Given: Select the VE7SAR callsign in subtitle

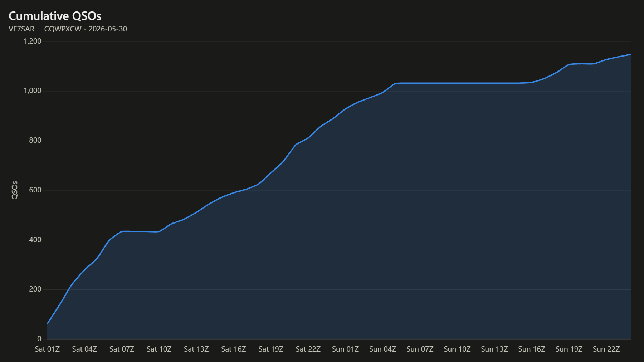Looking at the screenshot, I should (21, 29).
